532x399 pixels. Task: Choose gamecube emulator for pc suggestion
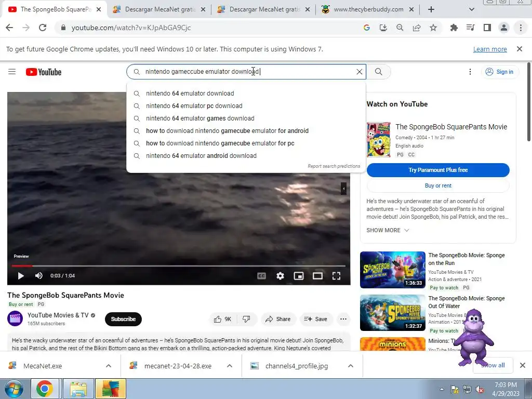(x=246, y=143)
